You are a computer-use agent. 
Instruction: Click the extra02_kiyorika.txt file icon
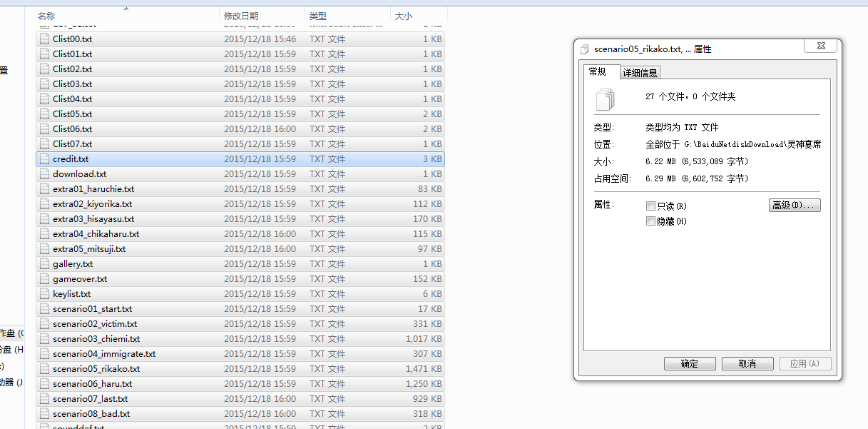click(44, 204)
